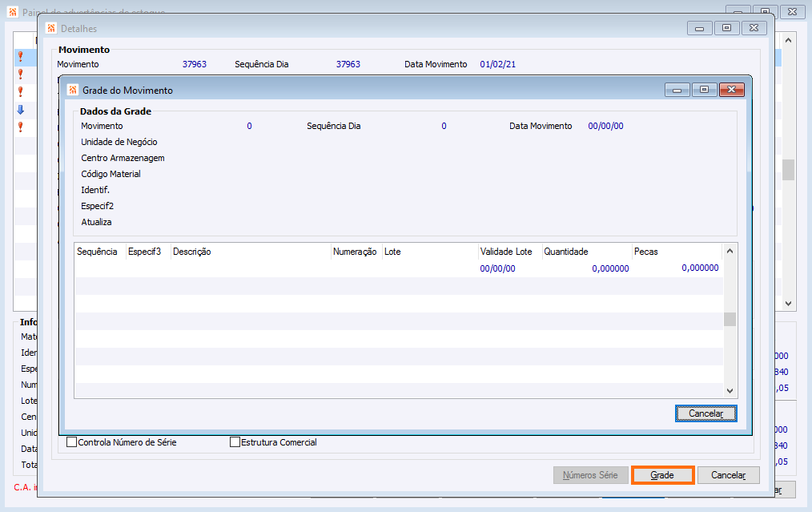Image resolution: width=812 pixels, height=512 pixels.
Task: Click the Detalhes window title icon
Action: (x=50, y=28)
